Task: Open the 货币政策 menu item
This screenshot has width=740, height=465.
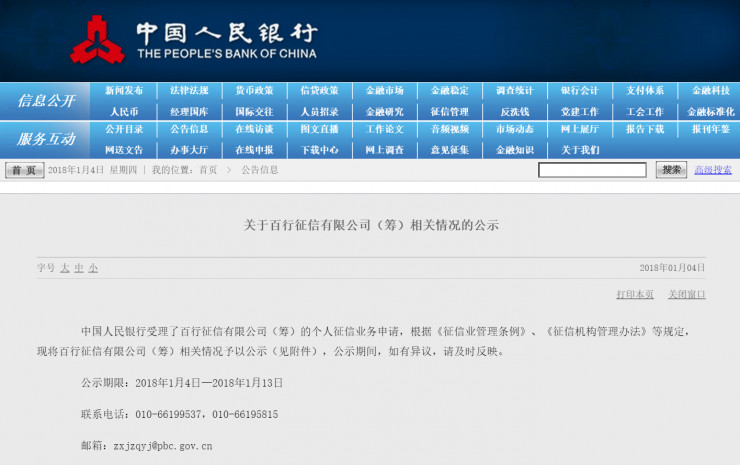Action: 254,91
